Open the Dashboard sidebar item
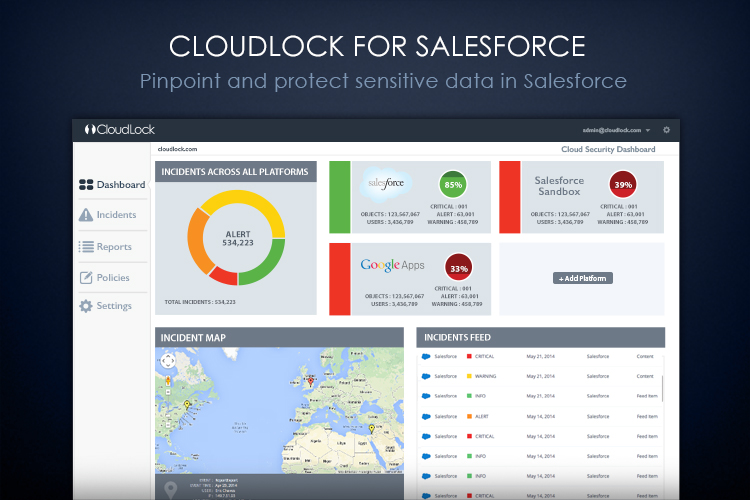The width and height of the screenshot is (750, 500). tap(112, 185)
